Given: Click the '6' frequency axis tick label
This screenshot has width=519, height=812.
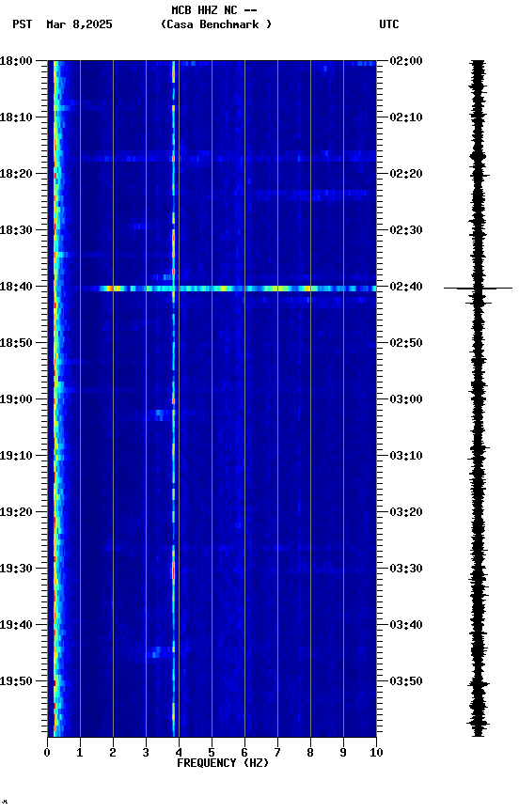Looking at the screenshot, I should [x=244, y=753].
